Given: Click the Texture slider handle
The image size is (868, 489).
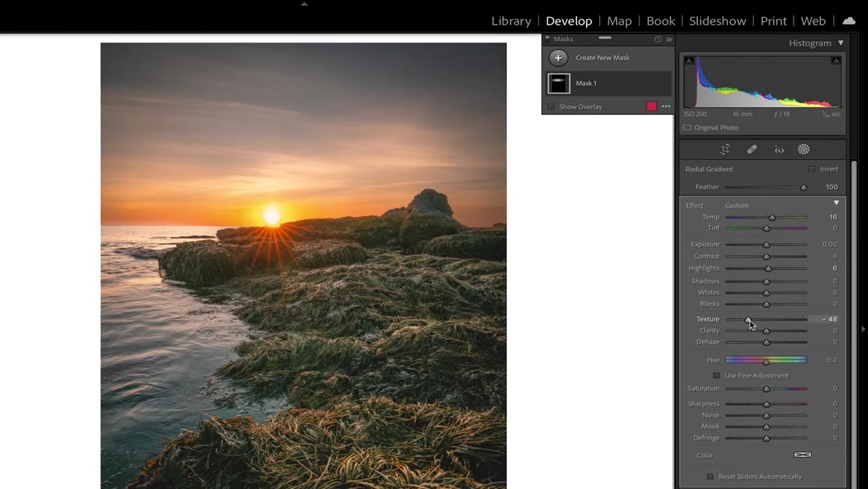Looking at the screenshot, I should coord(748,319).
